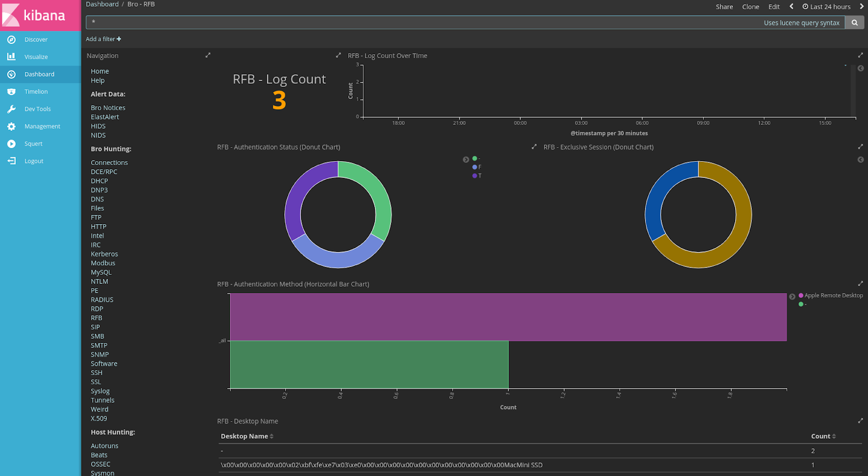This screenshot has width=868, height=476.
Task: Toggle the T legend entry
Action: 477,176
